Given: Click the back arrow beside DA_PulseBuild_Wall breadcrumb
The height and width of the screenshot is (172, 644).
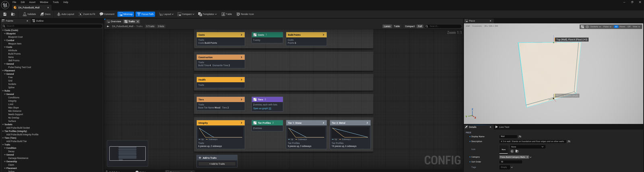Looking at the screenshot, I should [108, 26].
